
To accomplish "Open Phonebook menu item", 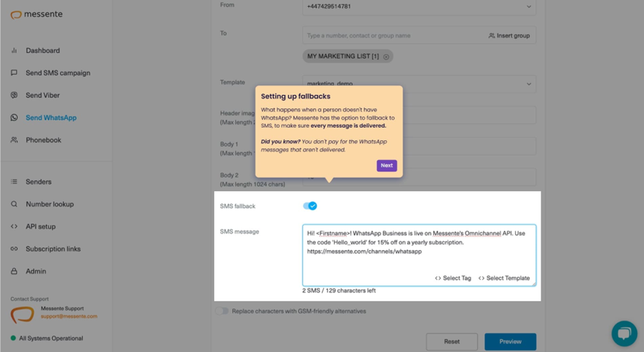I will [44, 140].
